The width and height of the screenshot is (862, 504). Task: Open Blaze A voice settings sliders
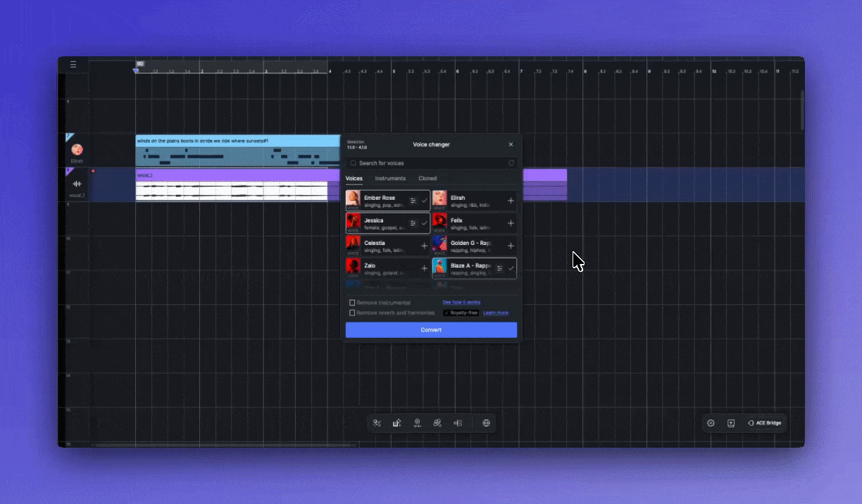click(x=499, y=268)
